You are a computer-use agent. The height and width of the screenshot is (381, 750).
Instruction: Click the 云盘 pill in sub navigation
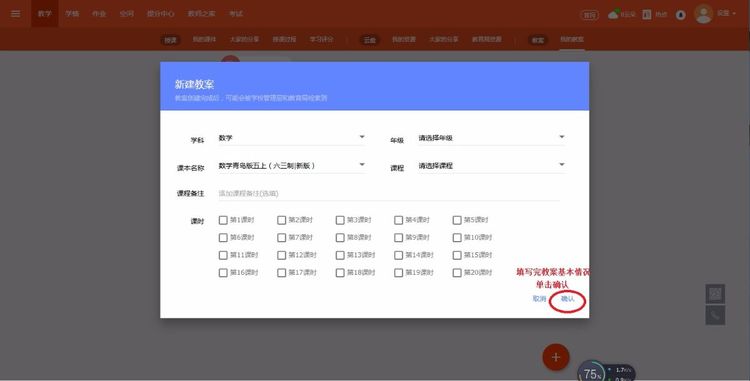(370, 40)
